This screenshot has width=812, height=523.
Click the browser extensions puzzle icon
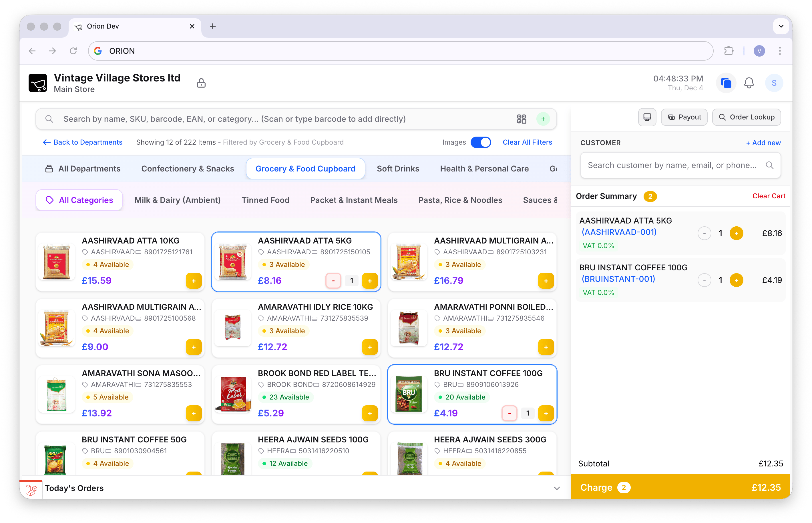(x=729, y=51)
